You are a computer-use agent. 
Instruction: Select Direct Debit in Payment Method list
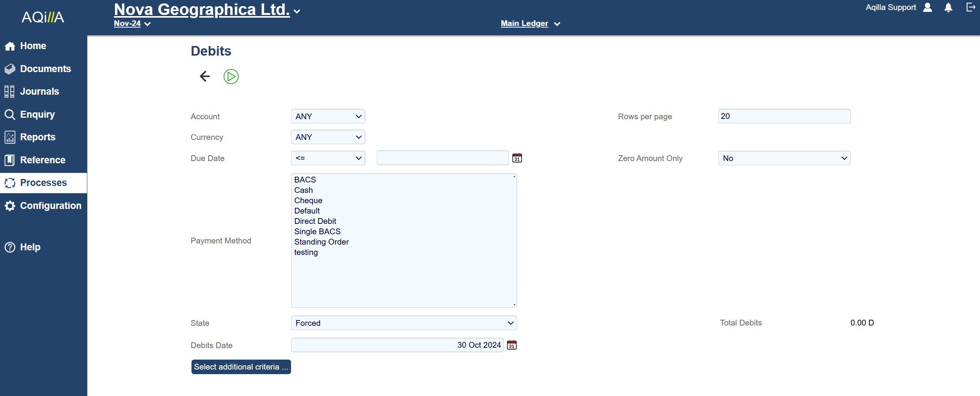coord(315,221)
